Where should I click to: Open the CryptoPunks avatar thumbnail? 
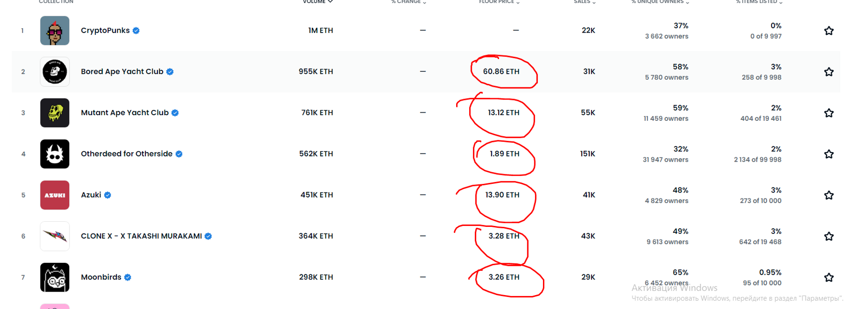tap(55, 31)
